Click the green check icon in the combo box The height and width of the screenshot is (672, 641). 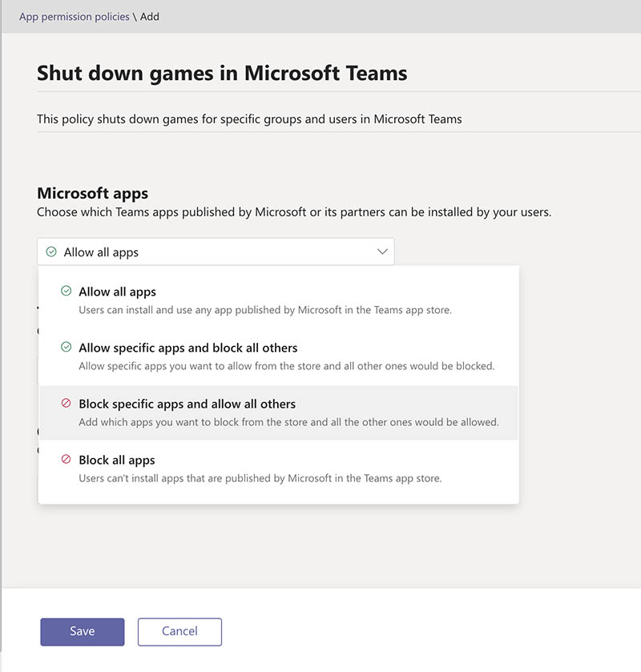pyautogui.click(x=51, y=251)
